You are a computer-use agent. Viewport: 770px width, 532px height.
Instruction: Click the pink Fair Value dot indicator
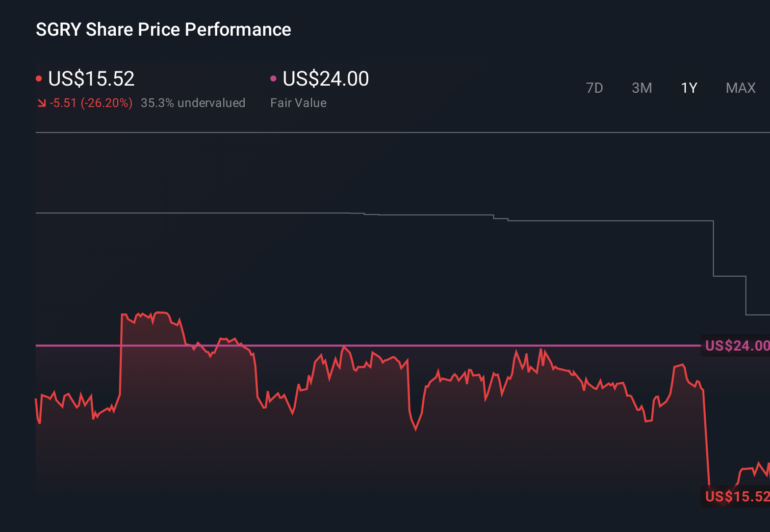pyautogui.click(x=274, y=78)
